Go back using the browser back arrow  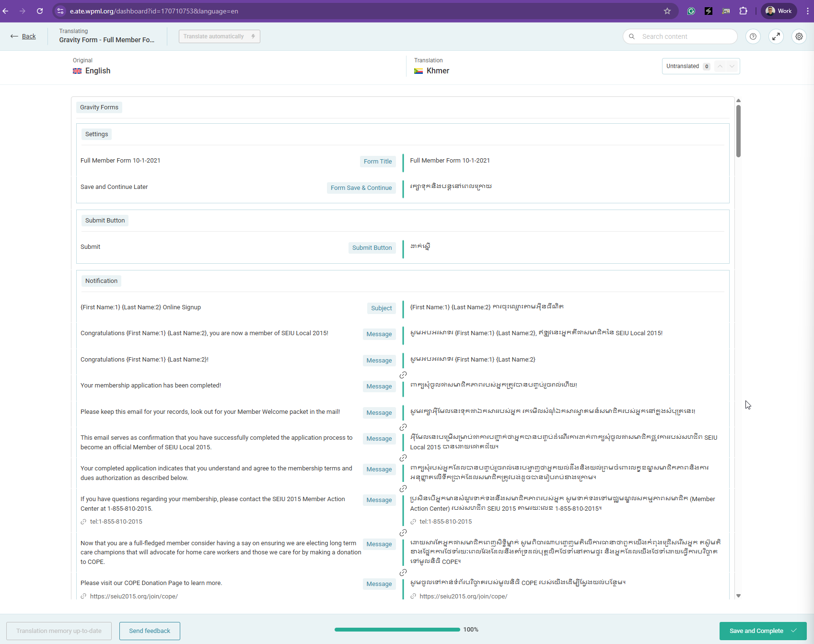6,11
